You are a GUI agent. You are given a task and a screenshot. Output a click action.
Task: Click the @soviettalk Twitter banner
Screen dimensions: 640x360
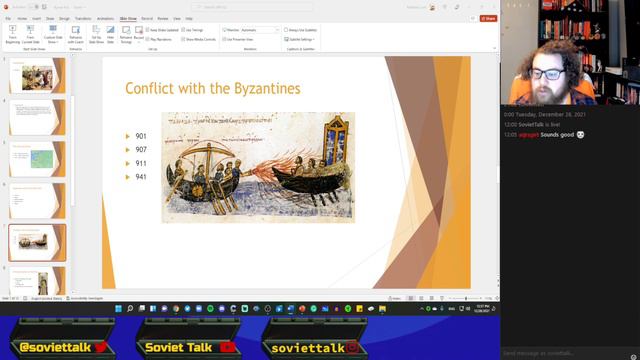coord(63,347)
